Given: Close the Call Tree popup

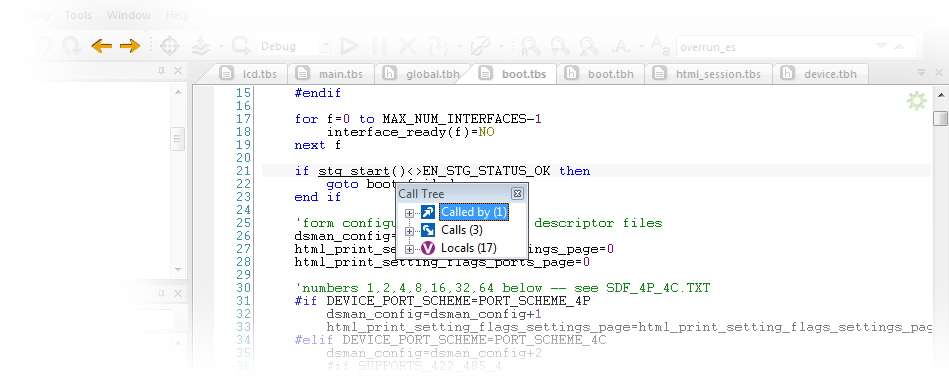Looking at the screenshot, I should [517, 194].
